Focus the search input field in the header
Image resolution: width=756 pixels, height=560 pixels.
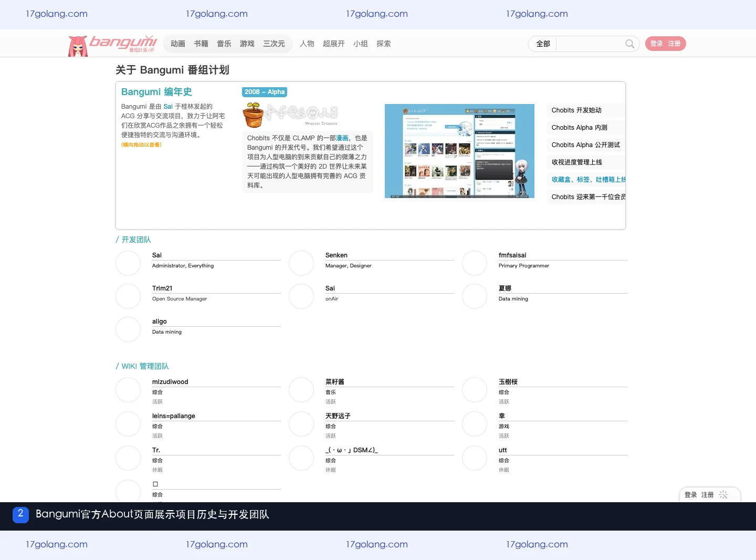tap(590, 44)
